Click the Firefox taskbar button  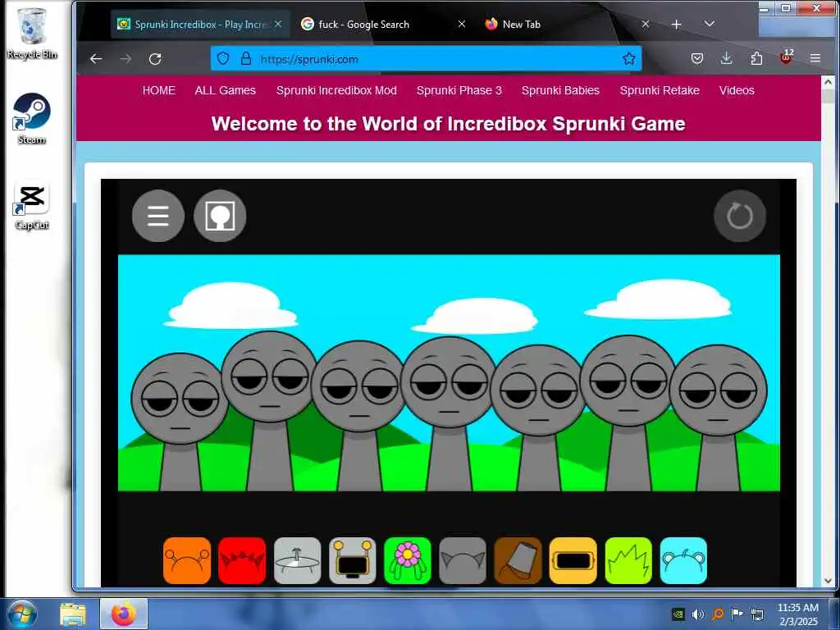point(124,614)
